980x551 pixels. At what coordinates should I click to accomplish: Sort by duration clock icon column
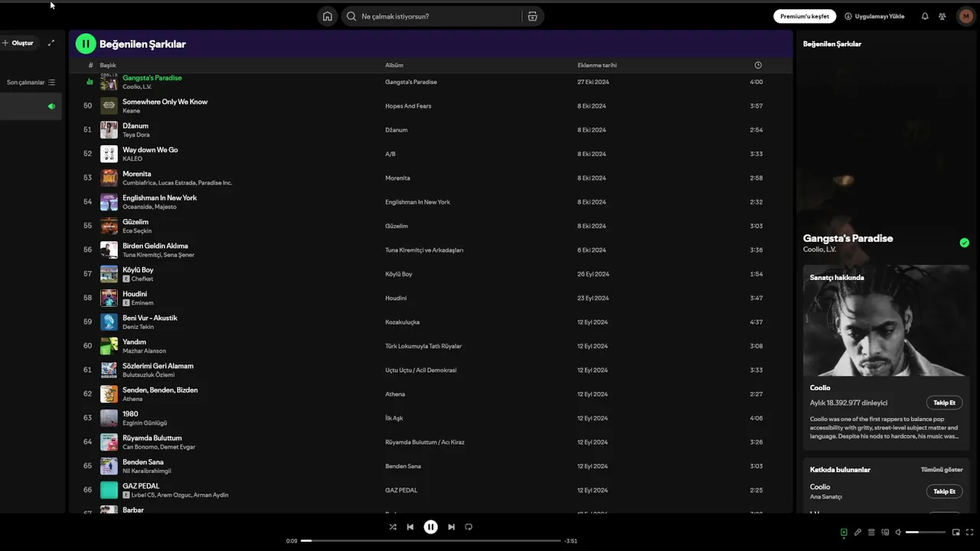click(x=758, y=65)
